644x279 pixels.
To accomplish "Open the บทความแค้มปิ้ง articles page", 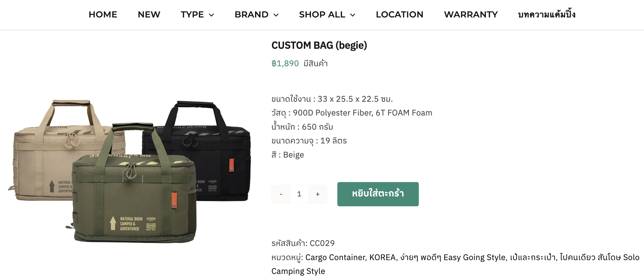I will (546, 15).
